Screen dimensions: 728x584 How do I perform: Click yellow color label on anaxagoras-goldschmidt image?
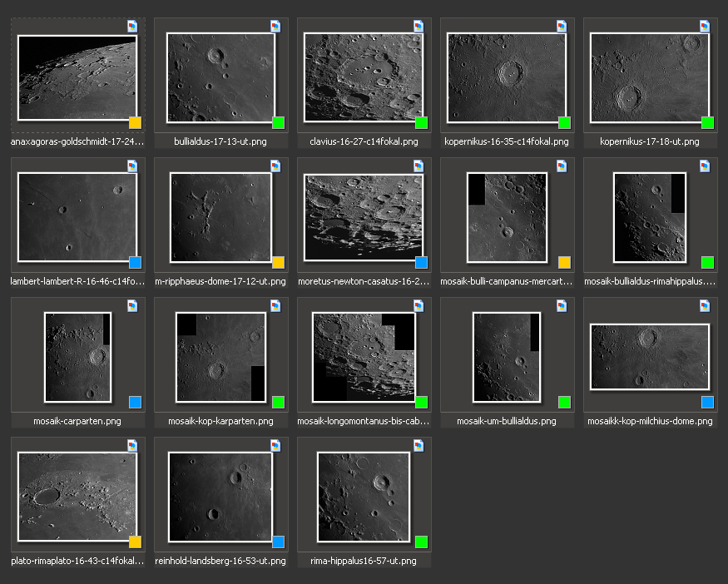136,123
